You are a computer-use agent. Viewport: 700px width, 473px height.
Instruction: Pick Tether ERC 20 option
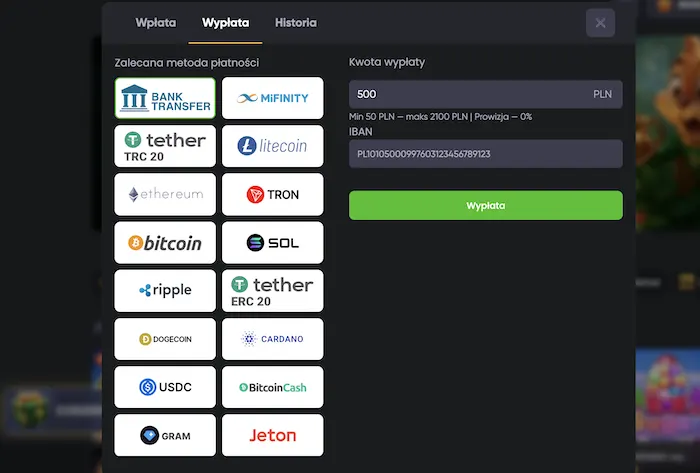tap(272, 291)
